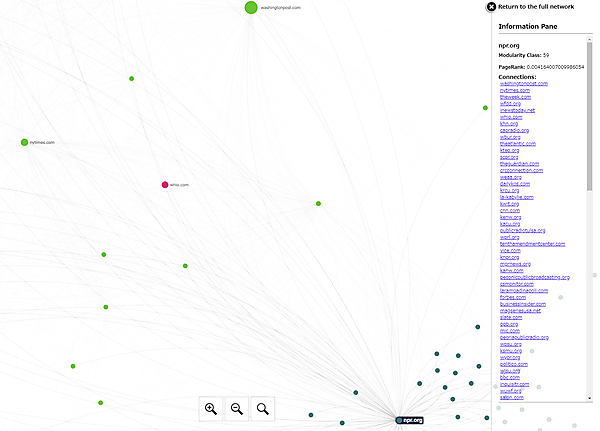Open nytimes.com link in Connections list
The height and width of the screenshot is (431, 600).
coord(515,90)
